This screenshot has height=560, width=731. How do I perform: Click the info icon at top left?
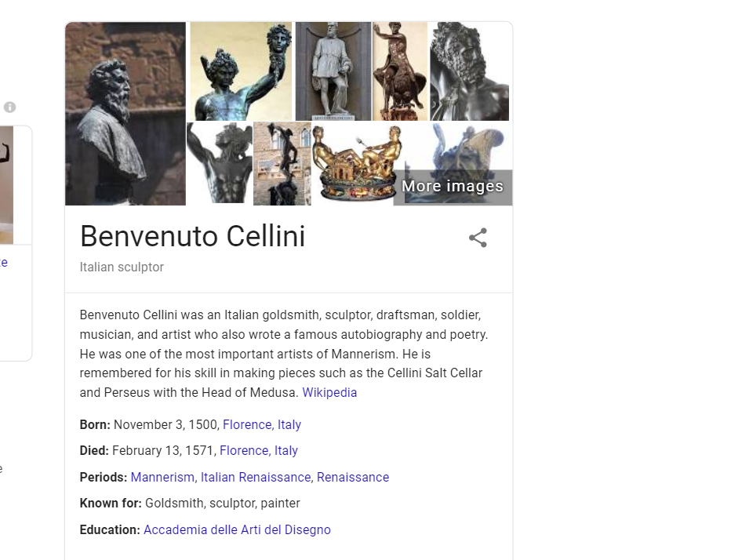click(10, 107)
